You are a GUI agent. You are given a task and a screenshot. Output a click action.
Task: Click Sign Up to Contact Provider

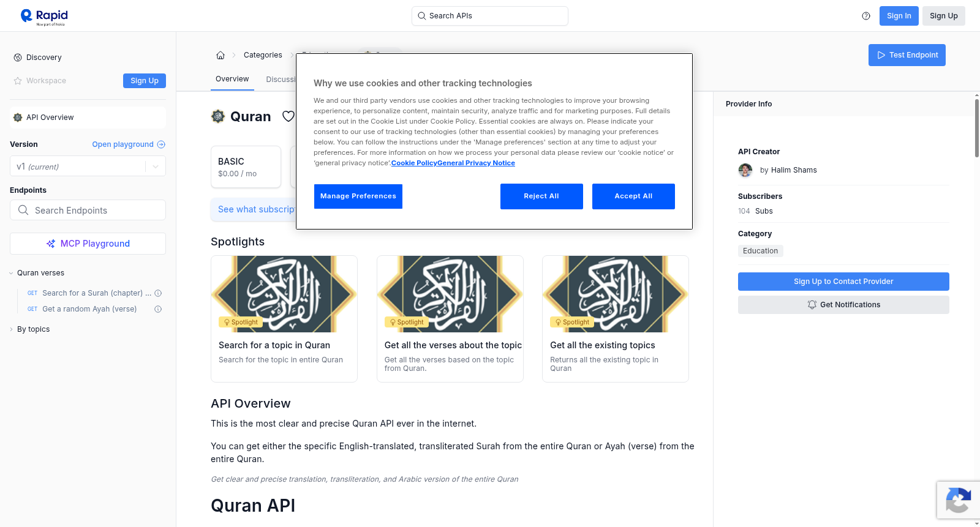tap(843, 282)
